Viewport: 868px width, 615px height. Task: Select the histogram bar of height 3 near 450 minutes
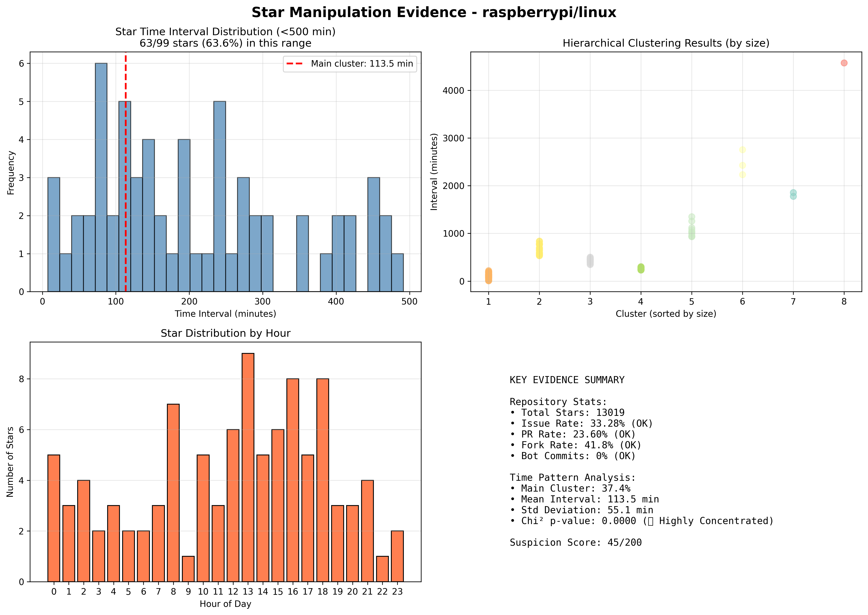374,234
